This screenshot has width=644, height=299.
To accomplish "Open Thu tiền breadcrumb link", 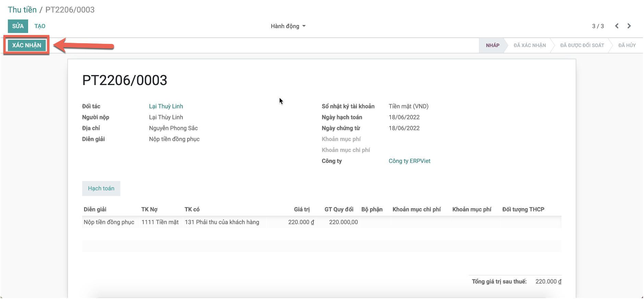I will click(22, 10).
